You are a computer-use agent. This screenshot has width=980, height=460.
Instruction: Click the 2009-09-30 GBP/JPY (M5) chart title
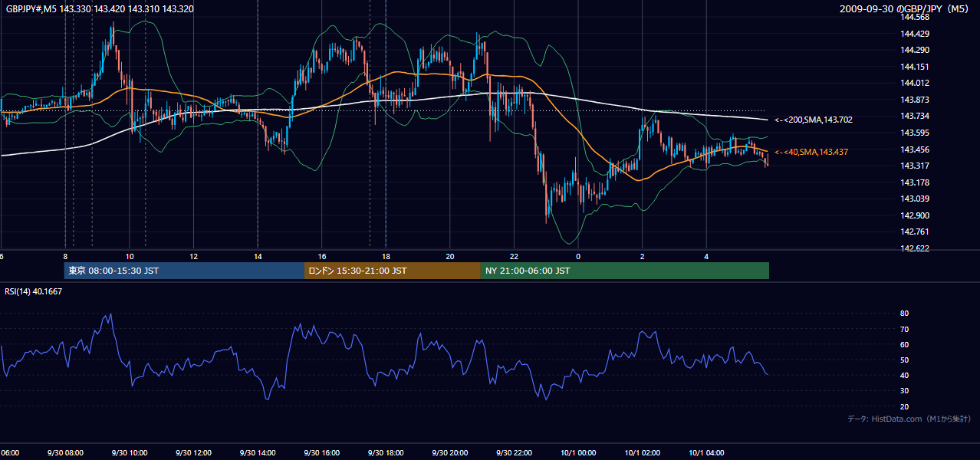coord(906,8)
